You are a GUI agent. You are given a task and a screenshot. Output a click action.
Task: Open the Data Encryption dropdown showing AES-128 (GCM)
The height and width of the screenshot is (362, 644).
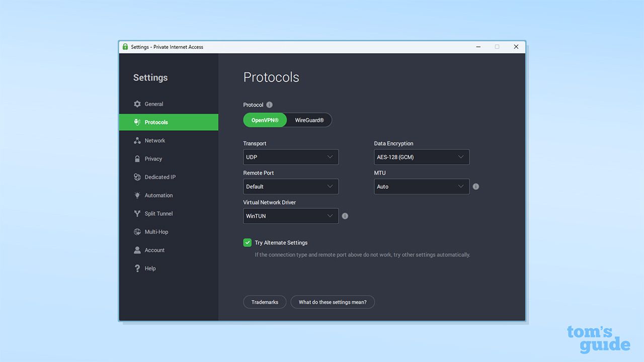point(422,157)
